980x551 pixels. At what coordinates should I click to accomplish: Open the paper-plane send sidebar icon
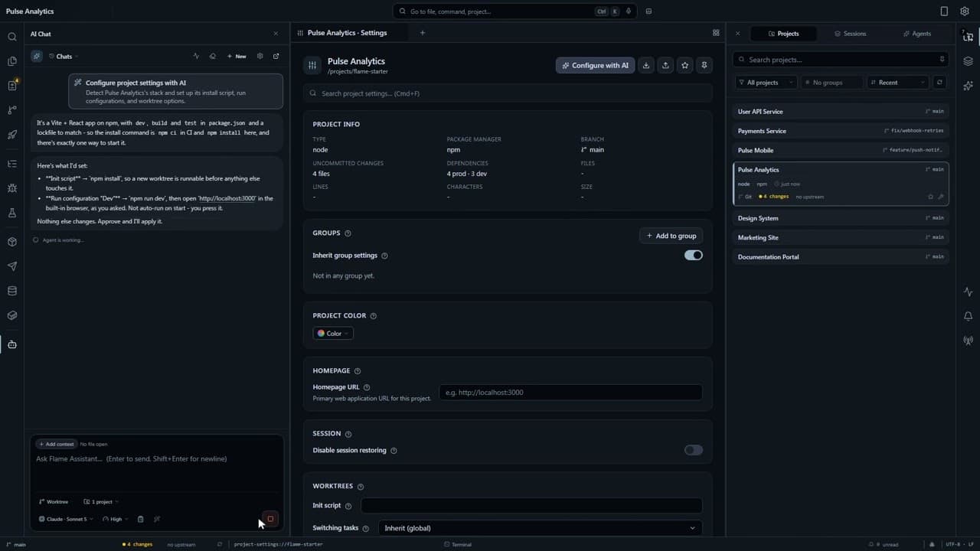[x=11, y=266]
